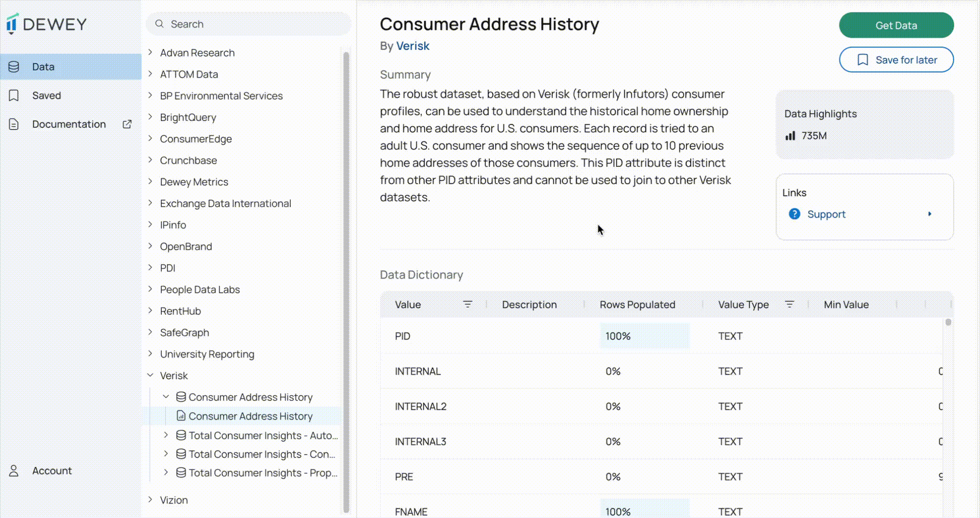Click the Rows Populated column header

[x=637, y=305]
